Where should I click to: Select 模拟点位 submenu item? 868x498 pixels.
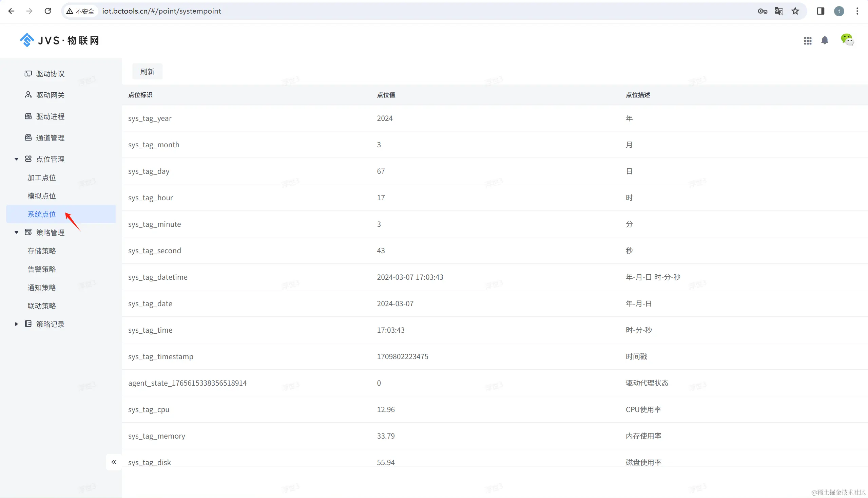42,196
